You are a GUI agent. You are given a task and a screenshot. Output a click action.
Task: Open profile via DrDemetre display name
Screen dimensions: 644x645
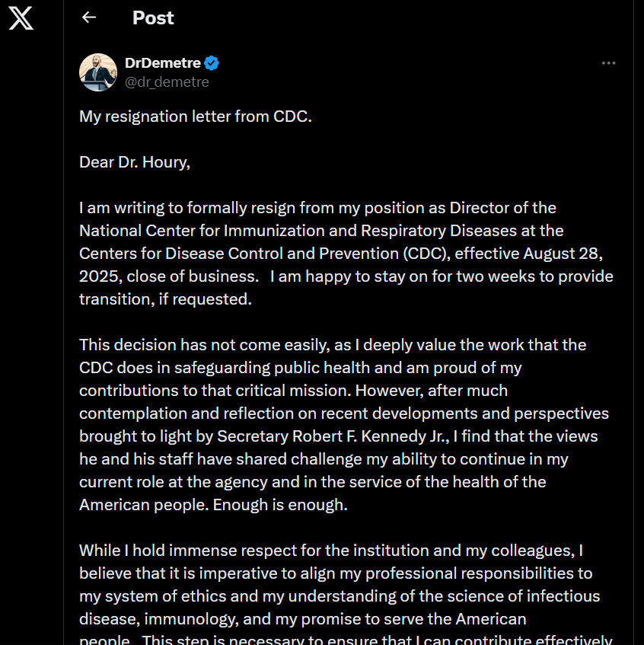(162, 63)
